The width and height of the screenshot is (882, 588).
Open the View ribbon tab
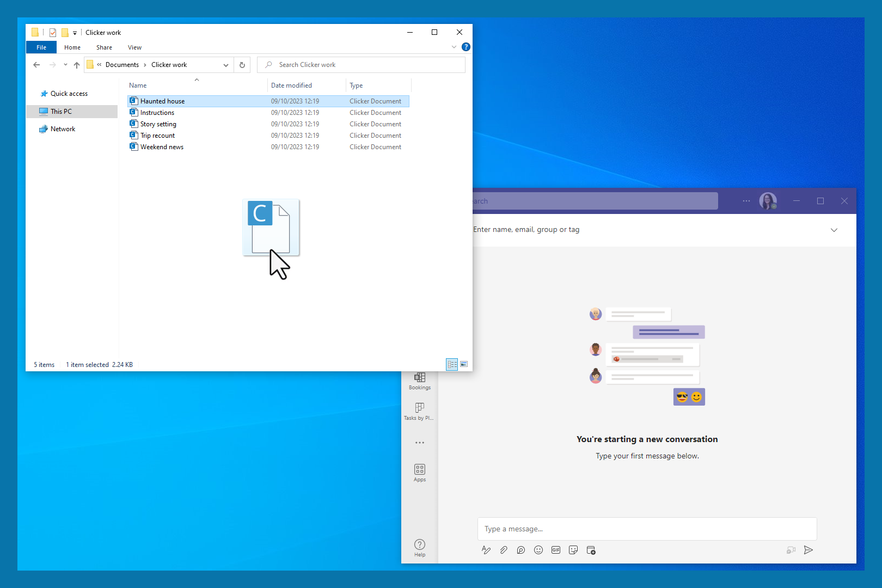(134, 47)
